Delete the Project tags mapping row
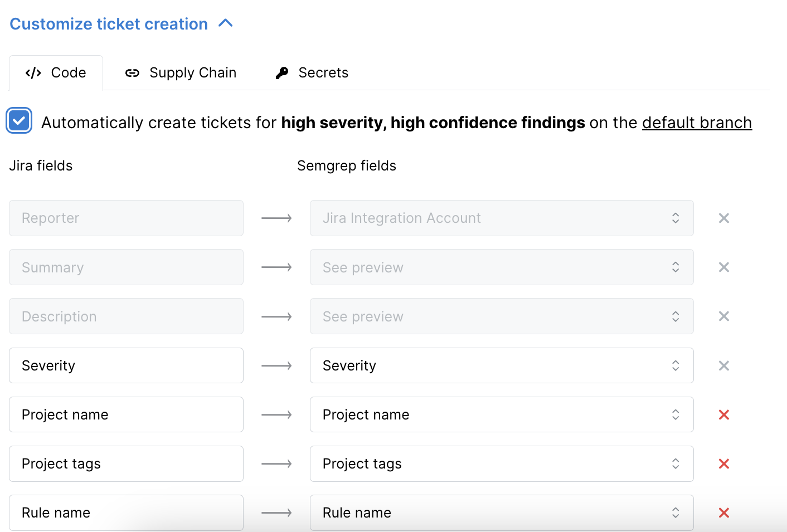 point(723,463)
